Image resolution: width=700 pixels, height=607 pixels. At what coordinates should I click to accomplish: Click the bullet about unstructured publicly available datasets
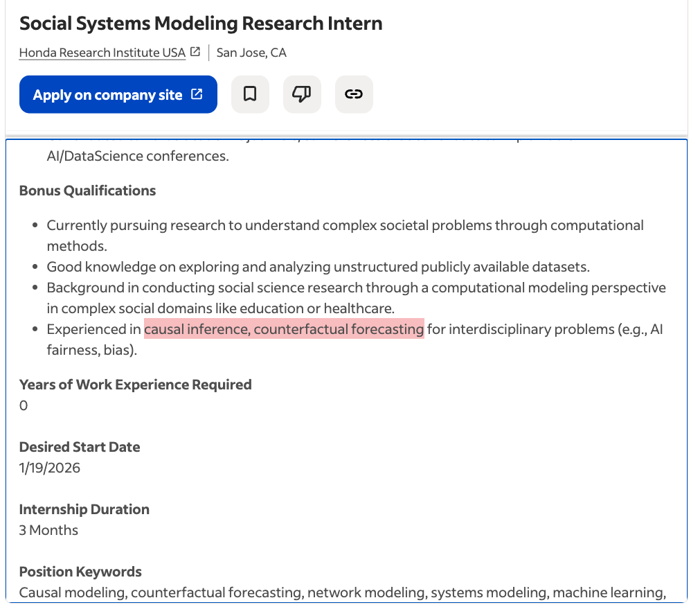(x=318, y=267)
